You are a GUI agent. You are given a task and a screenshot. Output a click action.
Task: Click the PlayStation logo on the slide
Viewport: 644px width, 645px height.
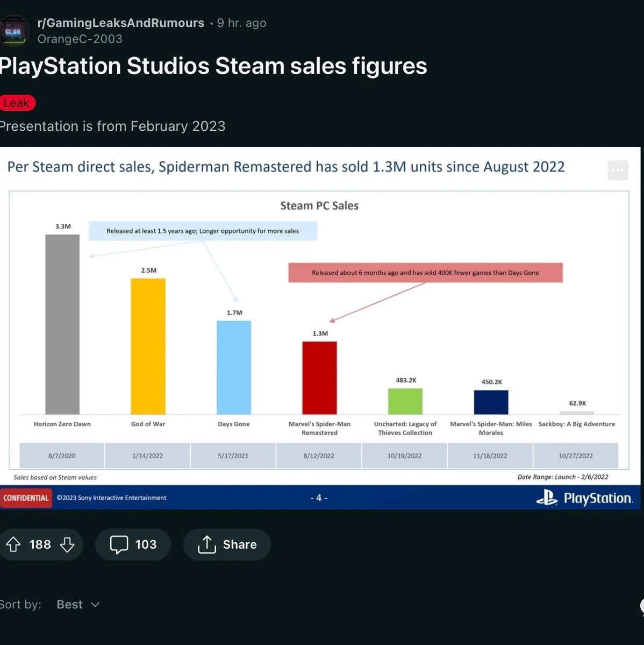pyautogui.click(x=584, y=498)
